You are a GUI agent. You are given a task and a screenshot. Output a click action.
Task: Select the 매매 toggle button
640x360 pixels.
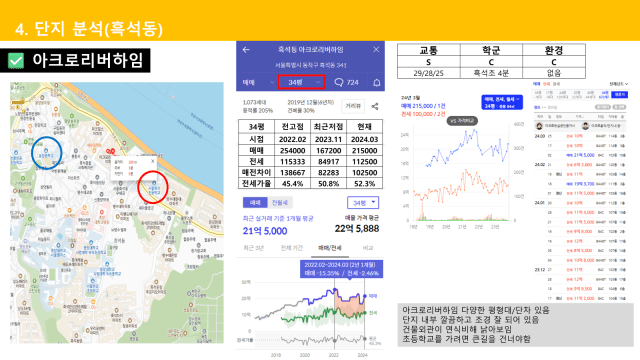tap(255, 202)
